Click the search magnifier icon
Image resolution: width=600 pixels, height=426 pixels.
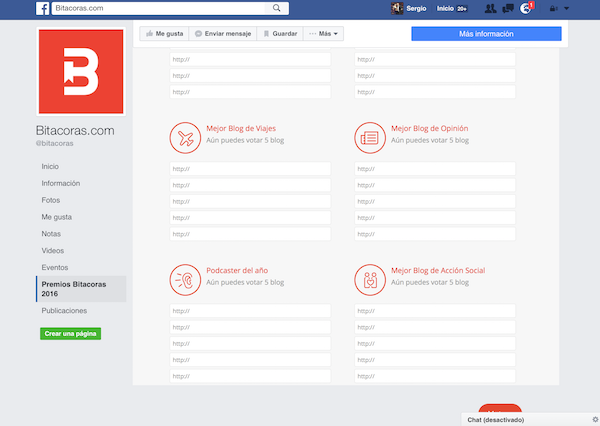click(x=276, y=8)
